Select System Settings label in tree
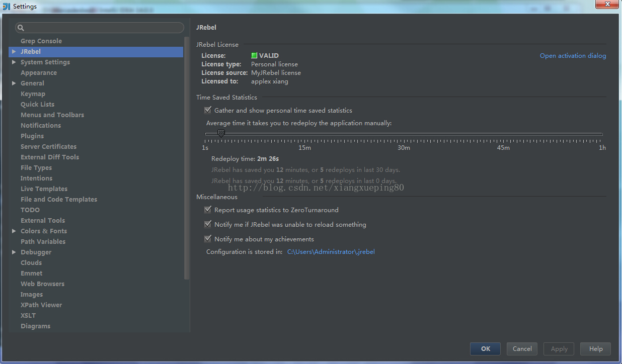The height and width of the screenshot is (364, 622). [45, 62]
